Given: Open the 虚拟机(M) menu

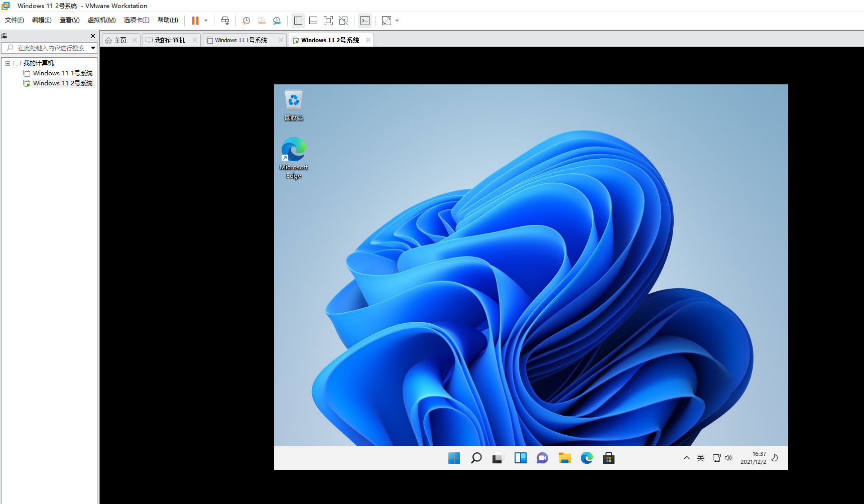Looking at the screenshot, I should [101, 20].
